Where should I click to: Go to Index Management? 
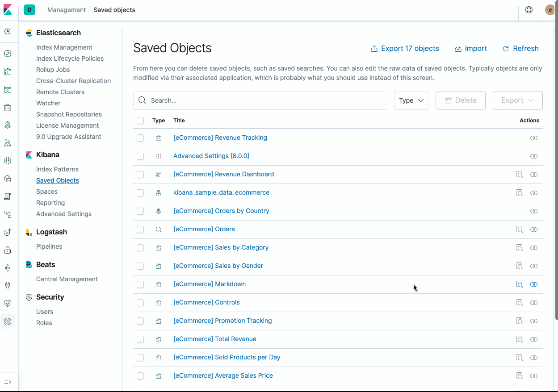point(64,47)
